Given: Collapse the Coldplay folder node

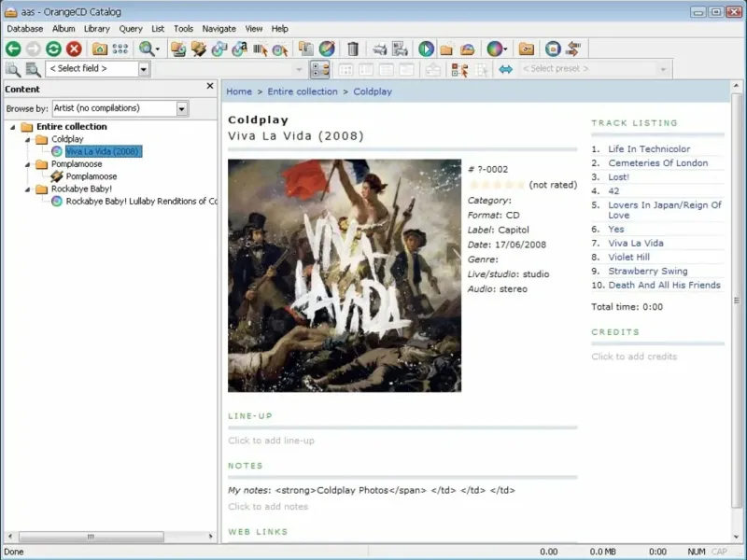Looking at the screenshot, I should point(28,139).
